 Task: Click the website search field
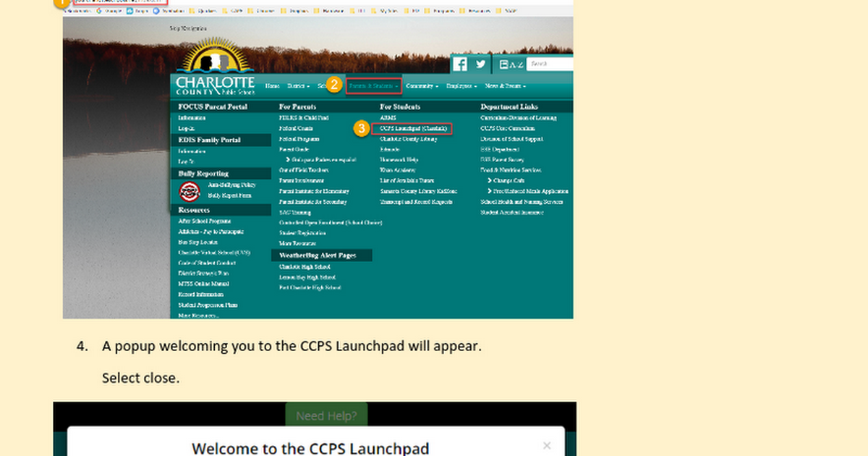pyautogui.click(x=550, y=64)
